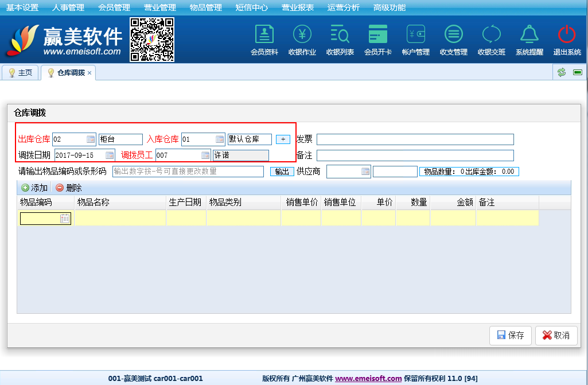Open the 出库仓库 code picker dropdown
The height and width of the screenshot is (385, 588).
tap(91, 139)
